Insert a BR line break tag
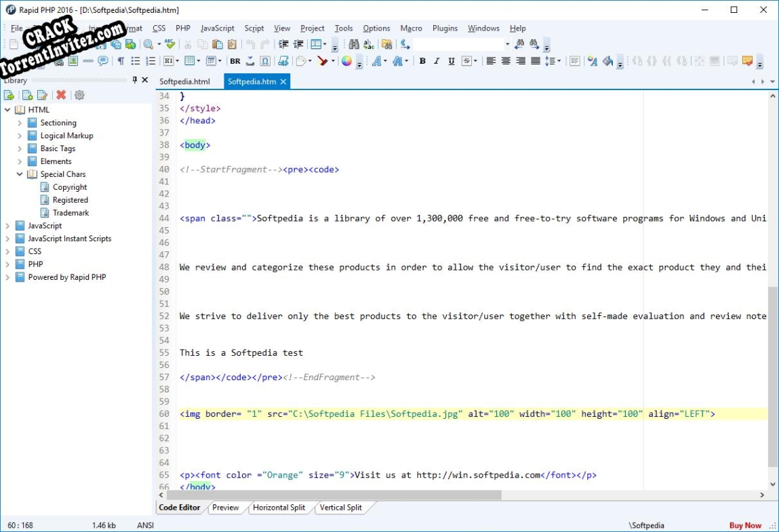 (234, 61)
